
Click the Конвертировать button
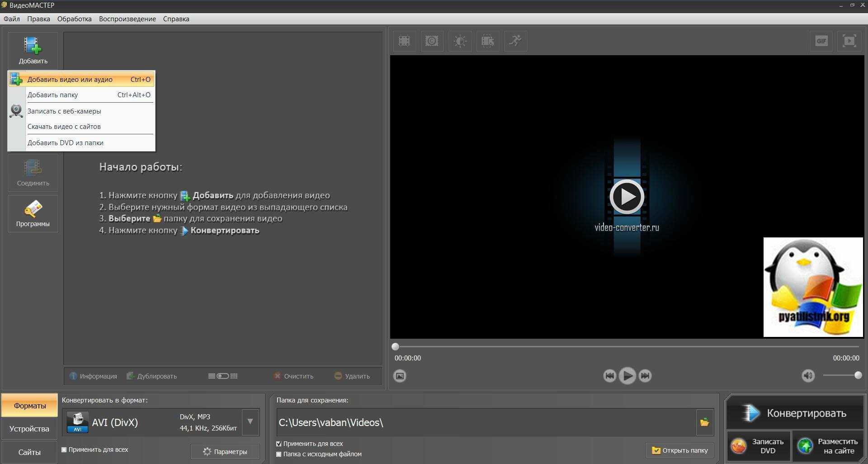click(795, 413)
